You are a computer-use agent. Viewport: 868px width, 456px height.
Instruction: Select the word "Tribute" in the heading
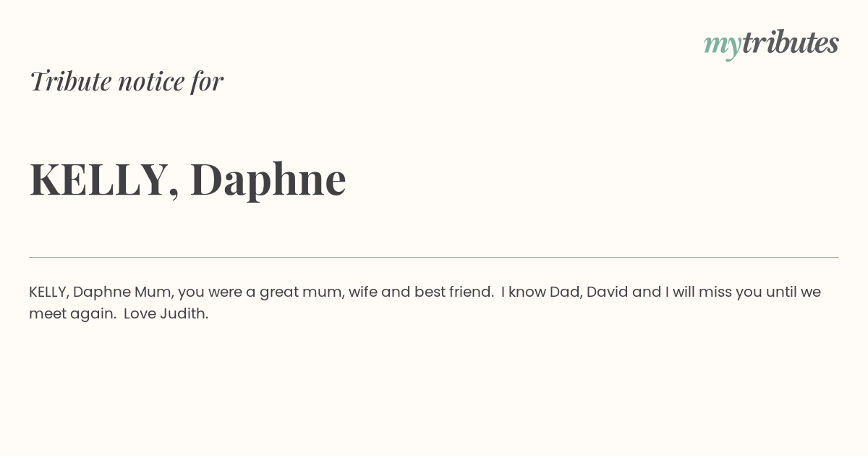tap(70, 81)
